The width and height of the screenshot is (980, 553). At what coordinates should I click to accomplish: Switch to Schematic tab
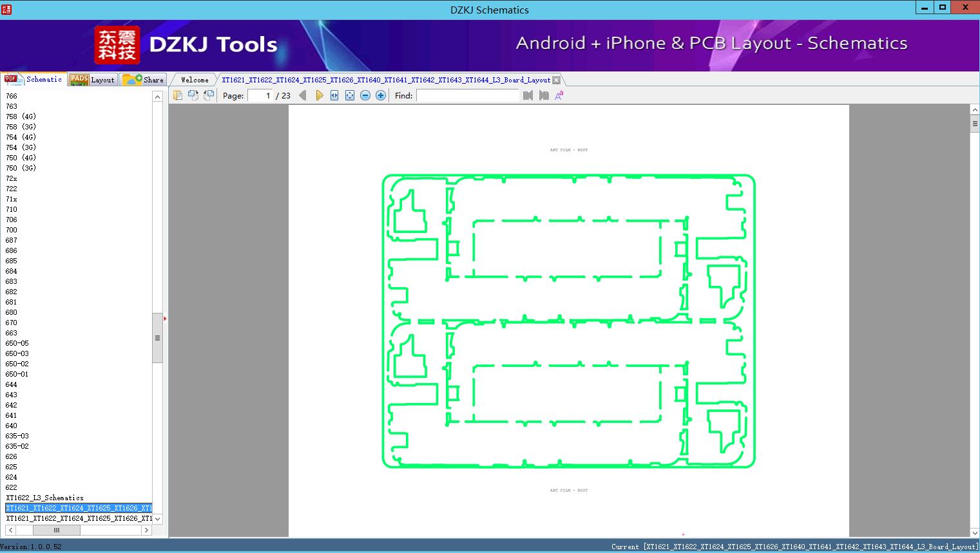[34, 79]
